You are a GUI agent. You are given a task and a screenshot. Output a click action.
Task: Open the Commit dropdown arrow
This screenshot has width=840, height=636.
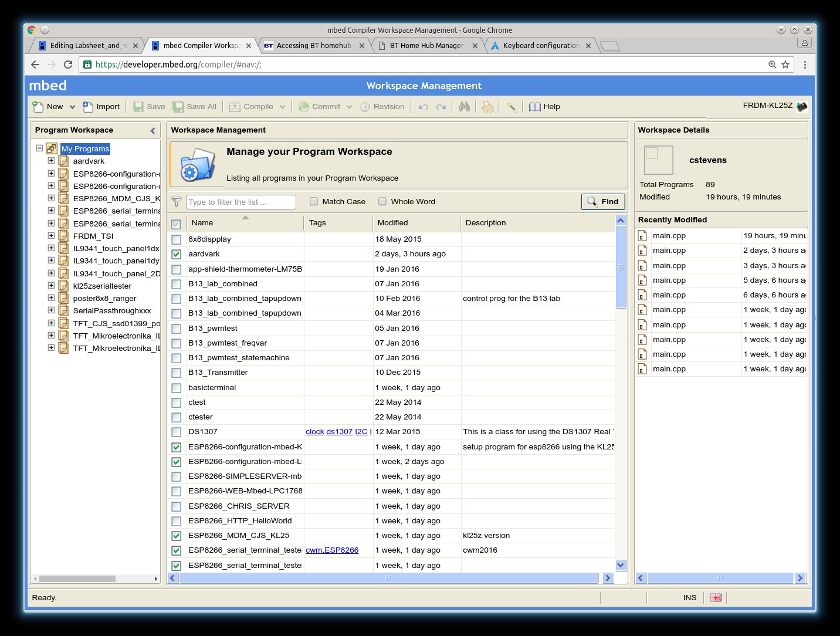click(x=349, y=107)
